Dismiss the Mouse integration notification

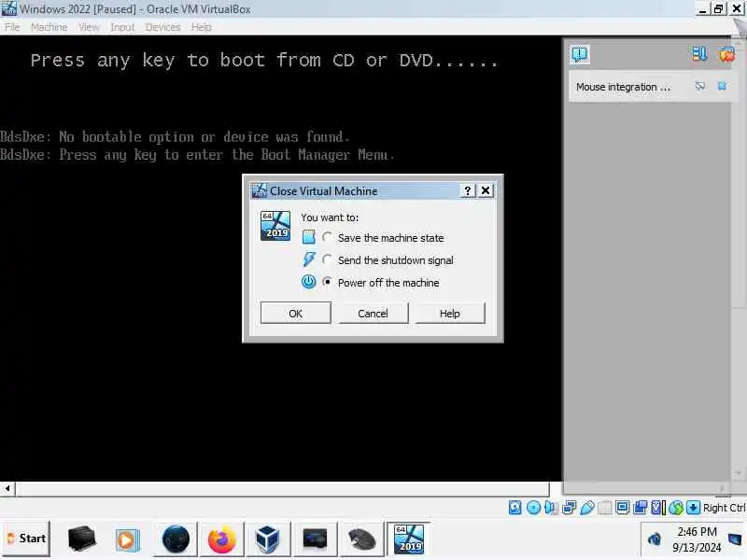tap(722, 86)
